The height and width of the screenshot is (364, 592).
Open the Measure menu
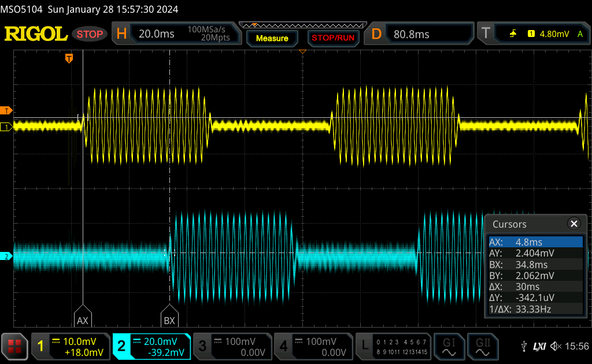click(x=272, y=38)
